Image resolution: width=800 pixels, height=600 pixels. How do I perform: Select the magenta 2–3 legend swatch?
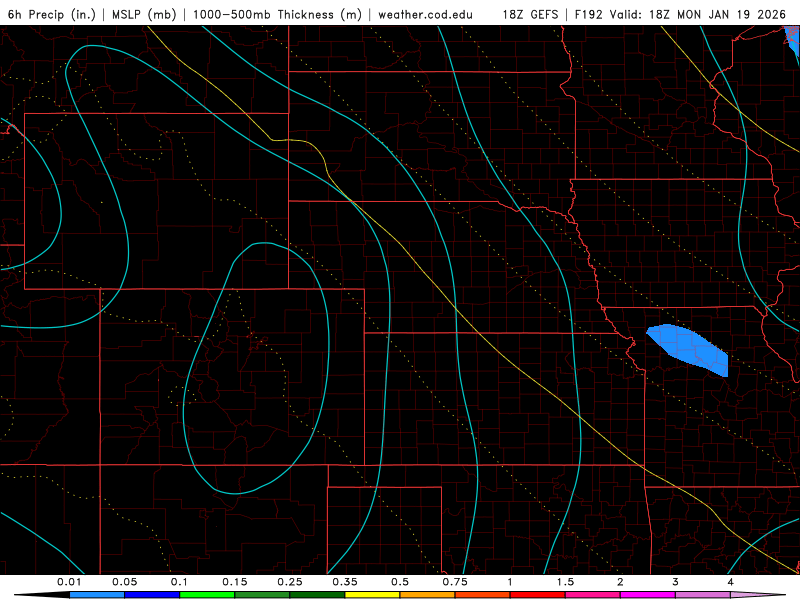coord(648,595)
